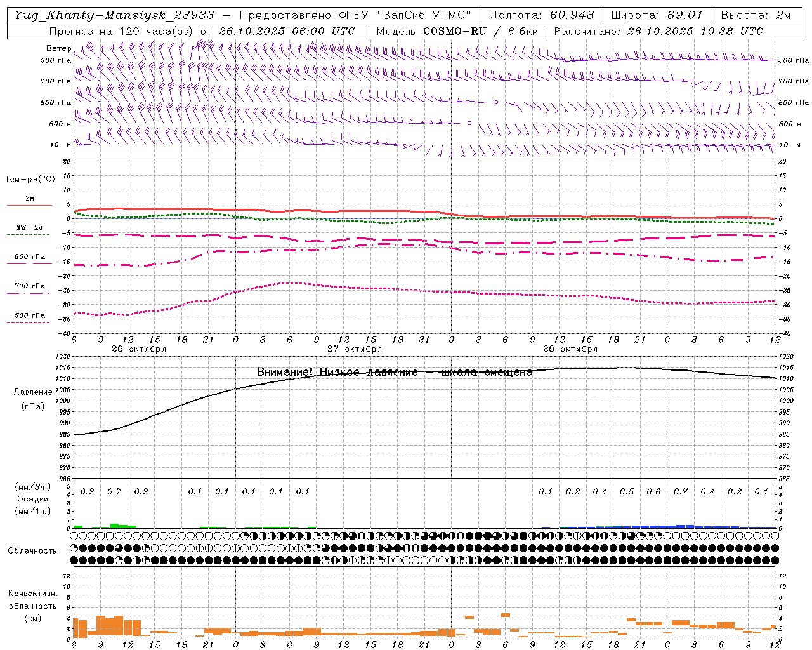Screen dimensions: 812x650
Task: Click the 'Модель COSMO-RU / 6.6км' header text
Action: pyautogui.click(x=457, y=31)
